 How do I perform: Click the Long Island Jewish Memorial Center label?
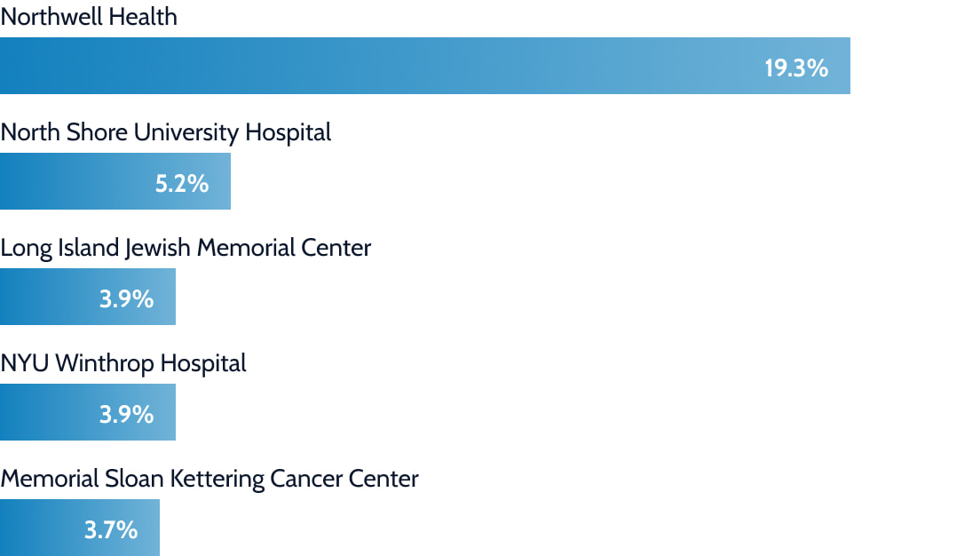[186, 249]
